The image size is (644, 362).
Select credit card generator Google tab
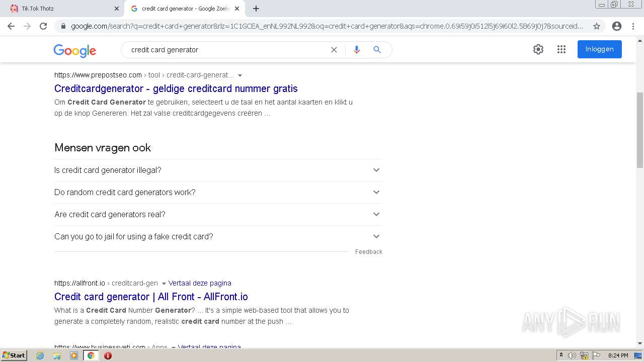185,9
